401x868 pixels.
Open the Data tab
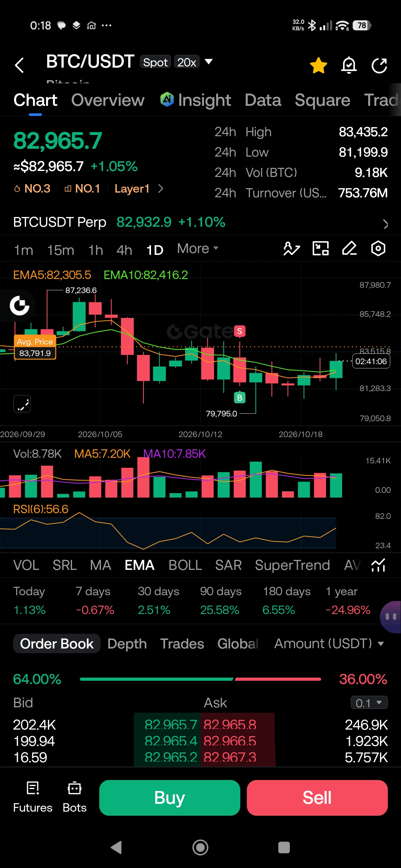point(263,100)
